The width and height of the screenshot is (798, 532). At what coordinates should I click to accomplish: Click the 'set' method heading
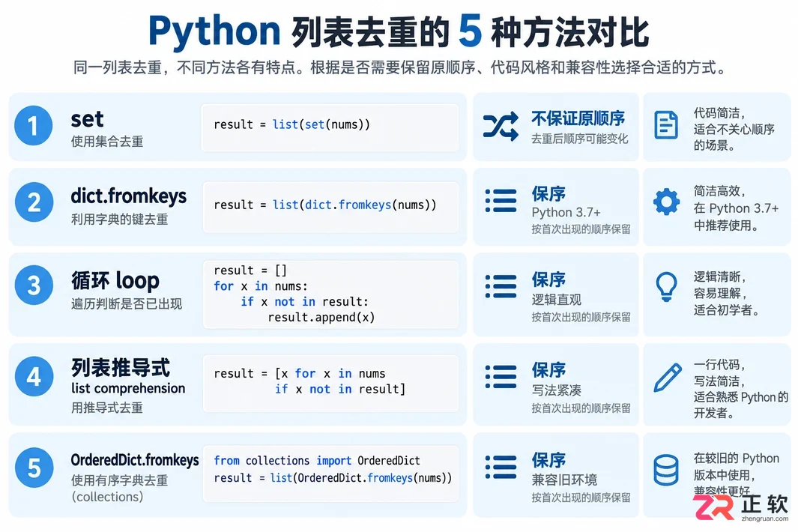coord(87,119)
